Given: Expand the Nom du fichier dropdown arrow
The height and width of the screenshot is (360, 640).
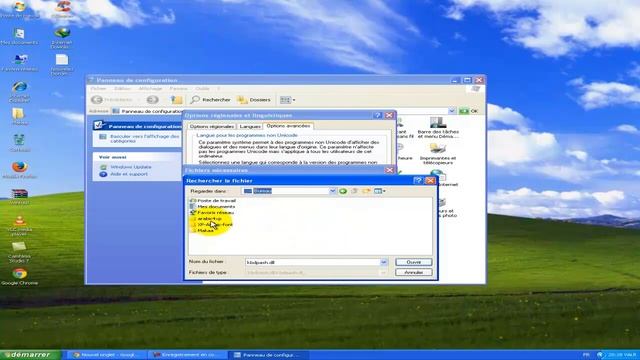Looking at the screenshot, I should (x=384, y=262).
